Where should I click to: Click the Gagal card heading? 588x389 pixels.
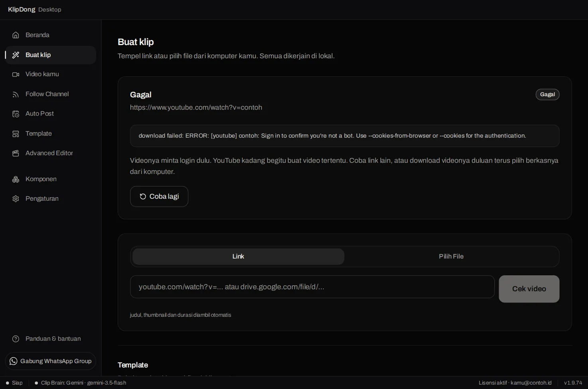coord(141,95)
